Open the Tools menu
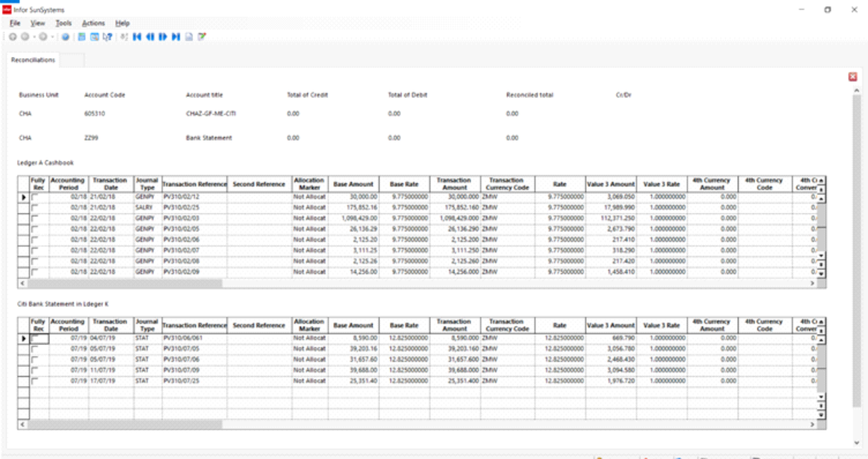 (x=63, y=23)
